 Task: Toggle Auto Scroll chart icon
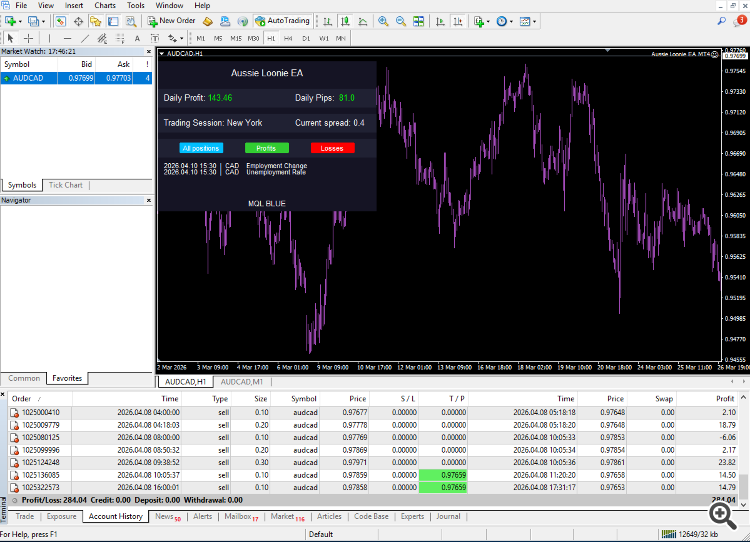(440, 21)
